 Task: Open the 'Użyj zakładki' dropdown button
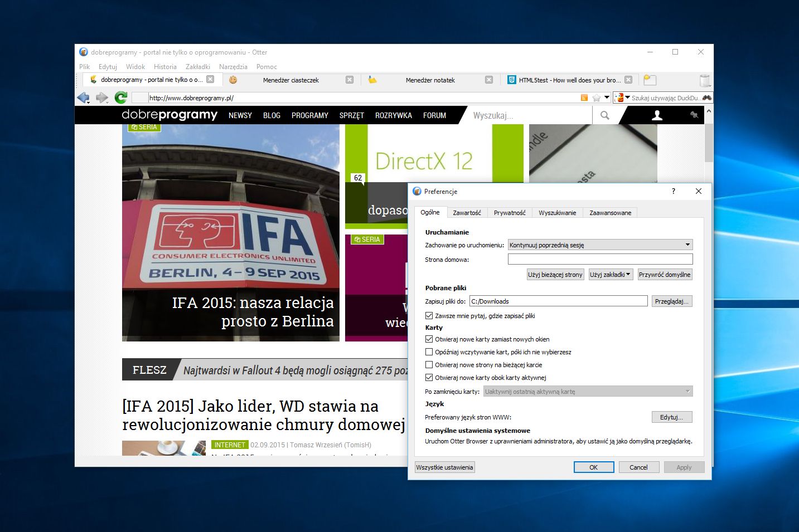coord(611,275)
